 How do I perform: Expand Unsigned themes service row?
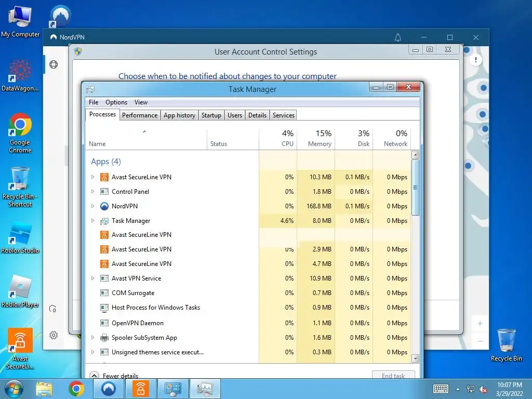(x=92, y=352)
